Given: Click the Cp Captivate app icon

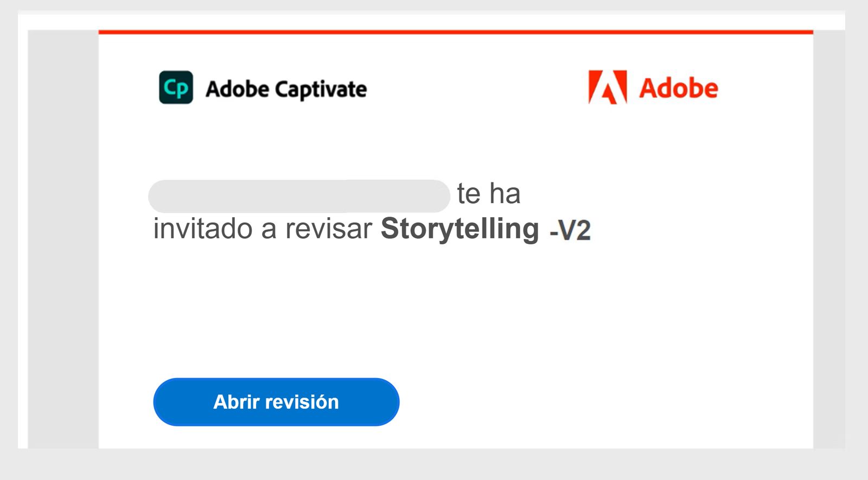Looking at the screenshot, I should click(x=176, y=87).
